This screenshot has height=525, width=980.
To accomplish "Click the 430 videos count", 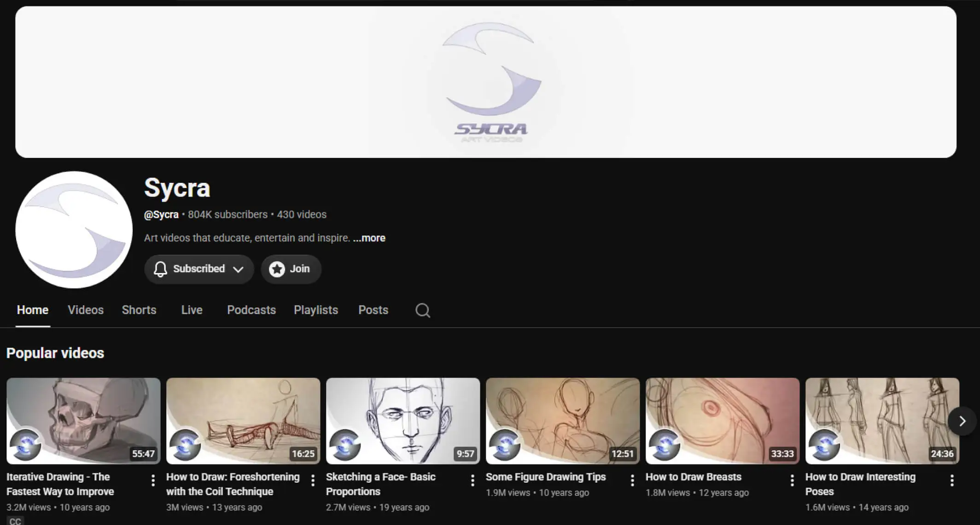I will (x=302, y=215).
